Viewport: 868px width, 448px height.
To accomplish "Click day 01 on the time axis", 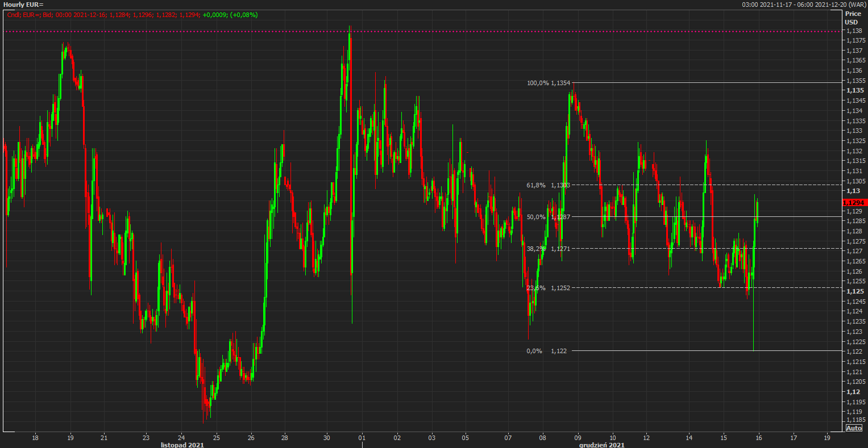I will tap(362, 438).
